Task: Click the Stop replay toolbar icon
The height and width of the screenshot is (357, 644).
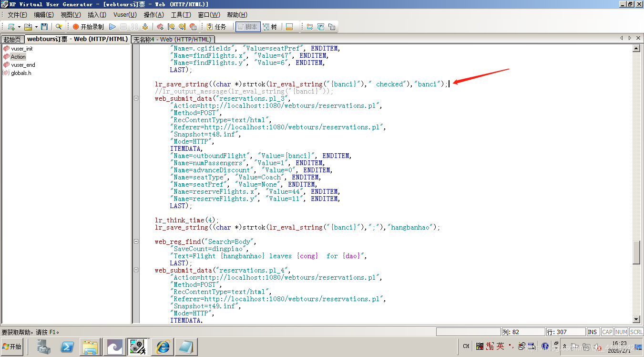Action: point(123,27)
